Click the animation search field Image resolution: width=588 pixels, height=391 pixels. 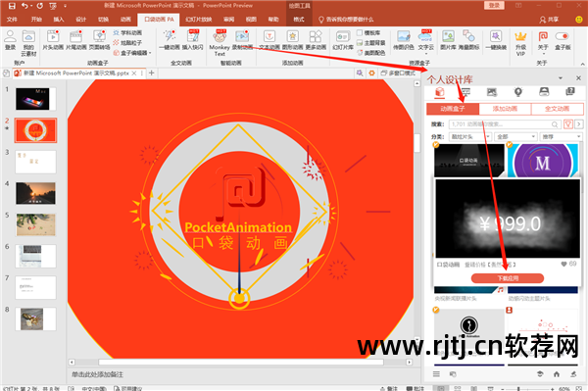click(505, 124)
